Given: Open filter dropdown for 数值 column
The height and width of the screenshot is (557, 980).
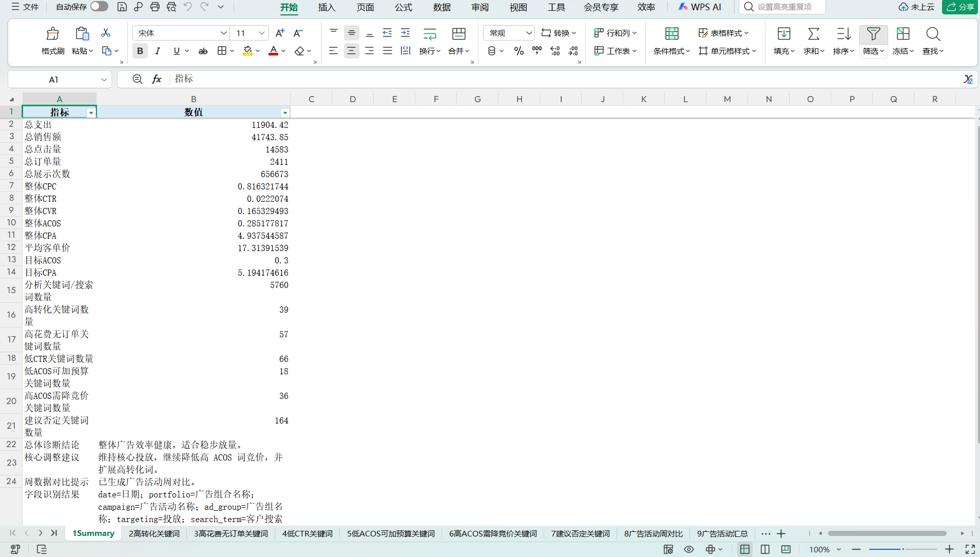Looking at the screenshot, I should 285,113.
